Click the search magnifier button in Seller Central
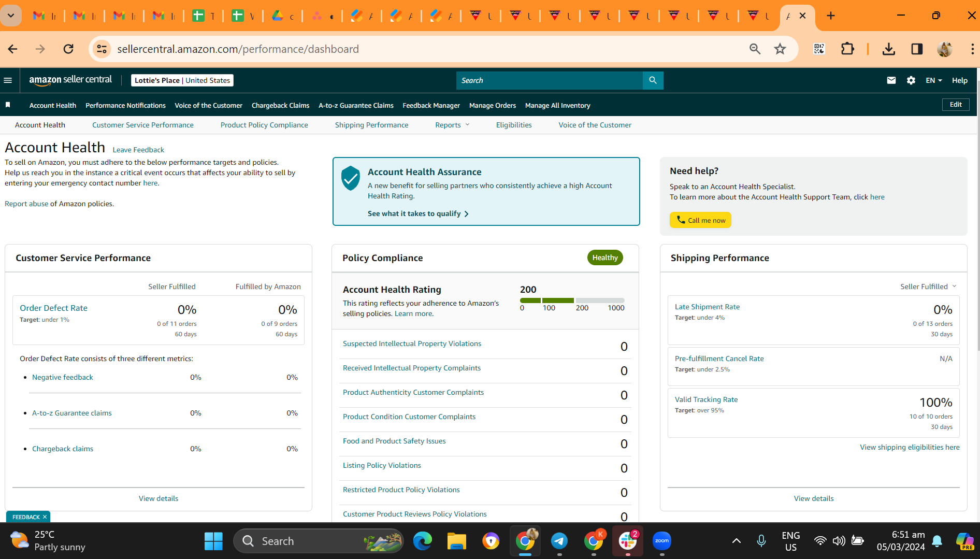The image size is (980, 559). point(653,80)
